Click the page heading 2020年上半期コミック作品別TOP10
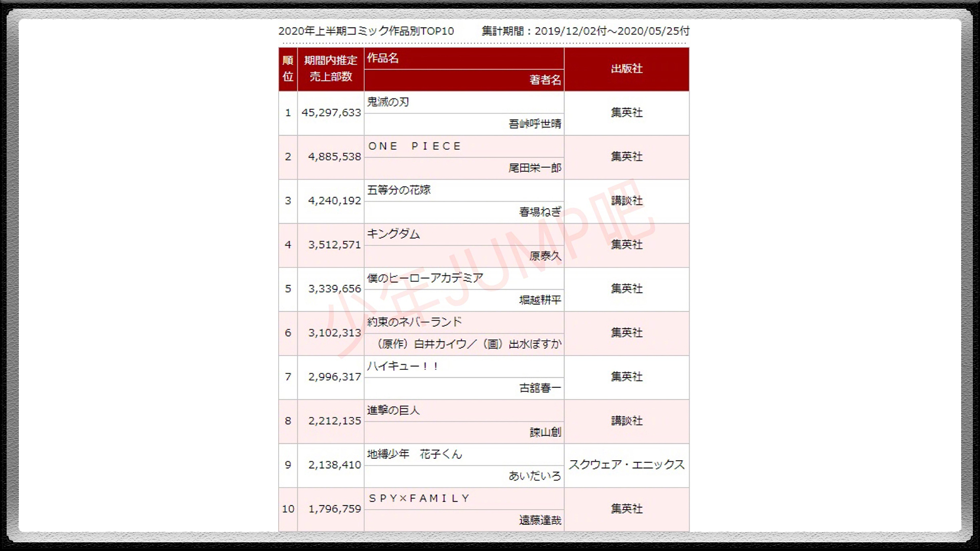 [x=366, y=31]
